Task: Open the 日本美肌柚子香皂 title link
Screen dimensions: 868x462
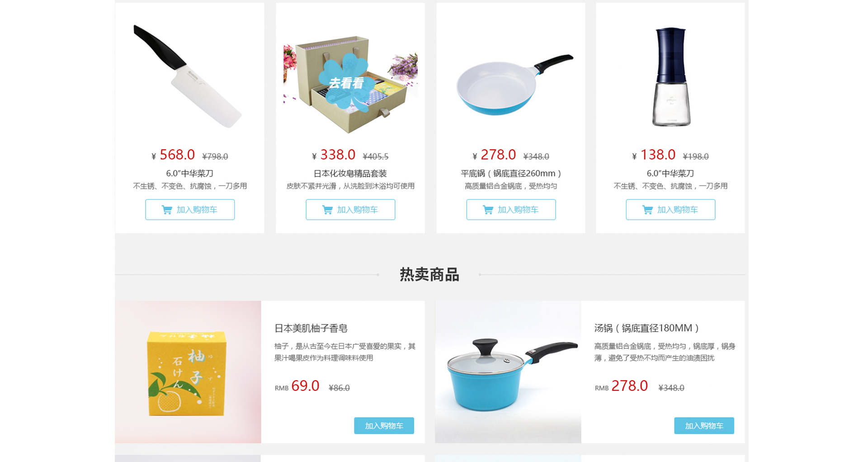Action: click(x=311, y=328)
